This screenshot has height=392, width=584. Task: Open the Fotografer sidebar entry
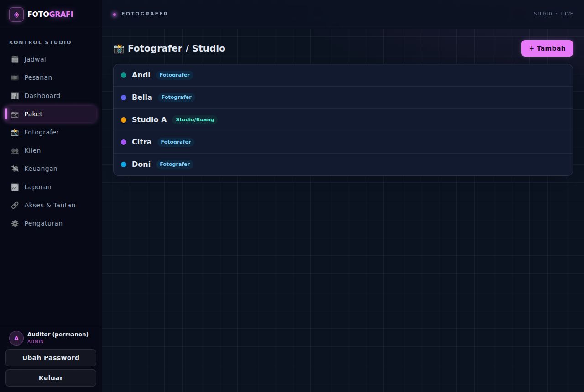(51, 132)
